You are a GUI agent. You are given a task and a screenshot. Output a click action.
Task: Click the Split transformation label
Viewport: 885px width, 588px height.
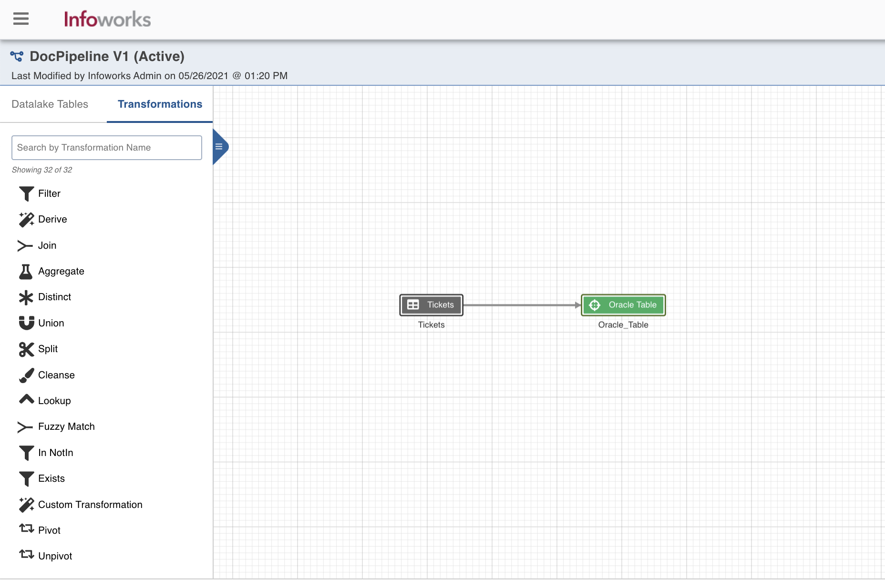click(48, 349)
